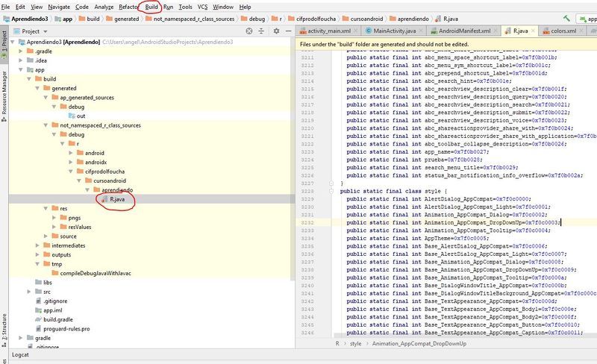Click the prueba constant line

tap(414, 160)
